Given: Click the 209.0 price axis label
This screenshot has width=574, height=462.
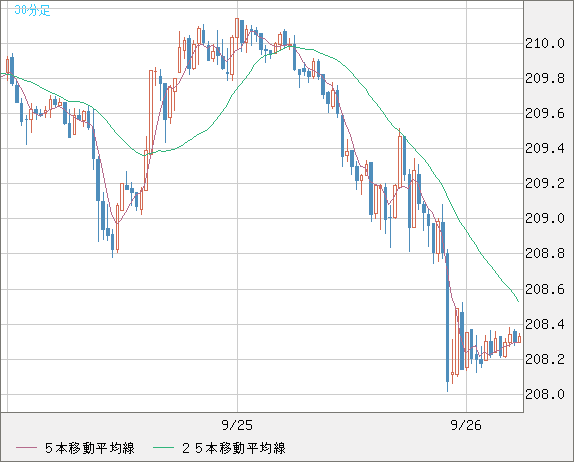Looking at the screenshot, I should [545, 219].
